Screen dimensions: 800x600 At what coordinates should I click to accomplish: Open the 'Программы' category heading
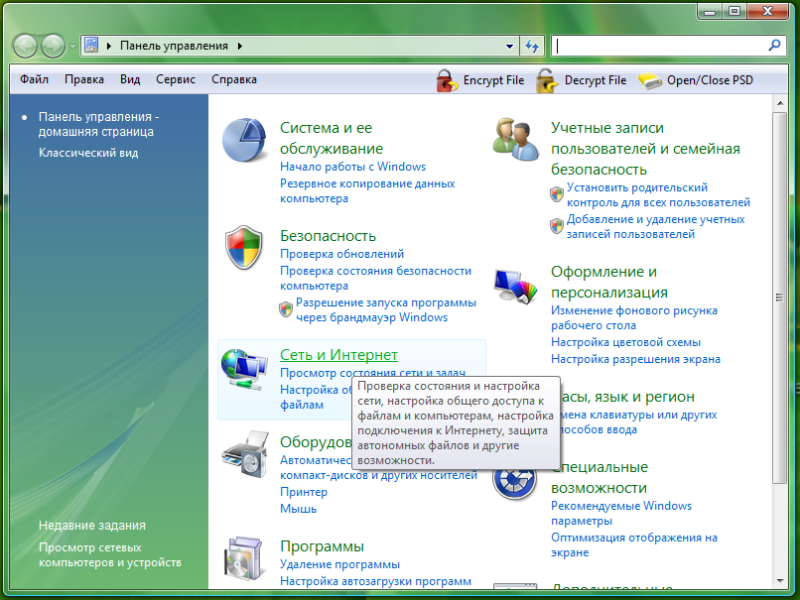click(322, 546)
